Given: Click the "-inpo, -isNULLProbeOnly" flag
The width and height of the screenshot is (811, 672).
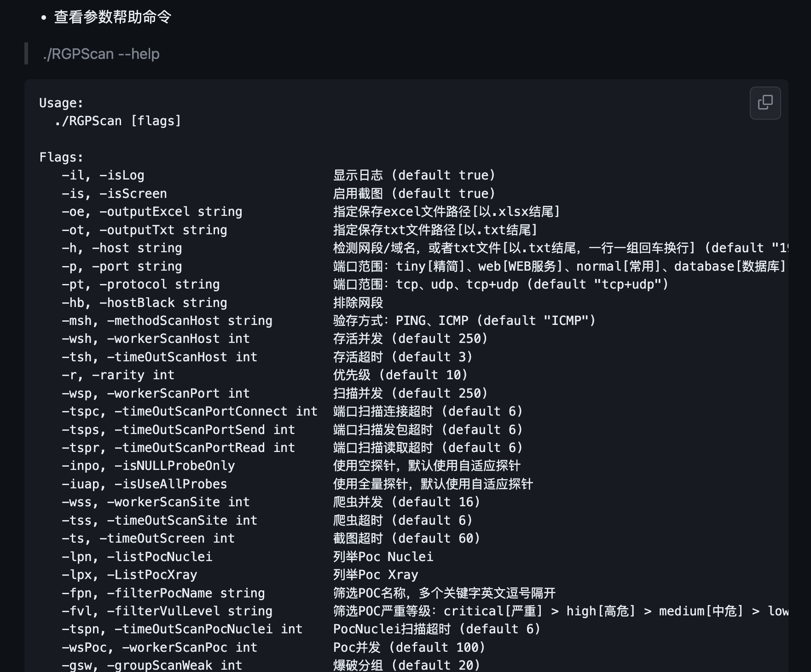Looking at the screenshot, I should tap(148, 466).
